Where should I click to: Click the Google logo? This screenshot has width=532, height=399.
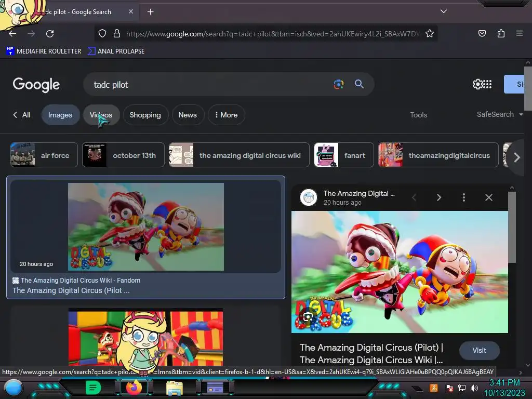click(x=36, y=85)
